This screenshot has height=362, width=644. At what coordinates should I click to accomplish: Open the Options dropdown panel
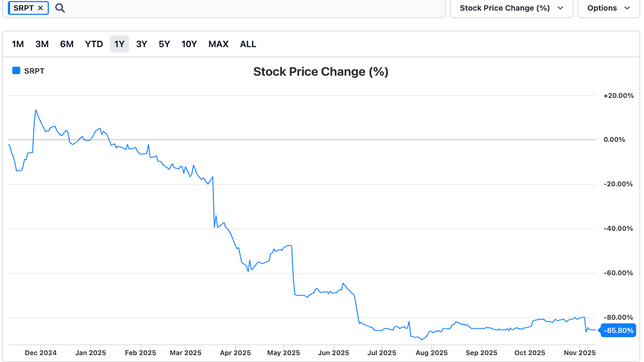609,8
